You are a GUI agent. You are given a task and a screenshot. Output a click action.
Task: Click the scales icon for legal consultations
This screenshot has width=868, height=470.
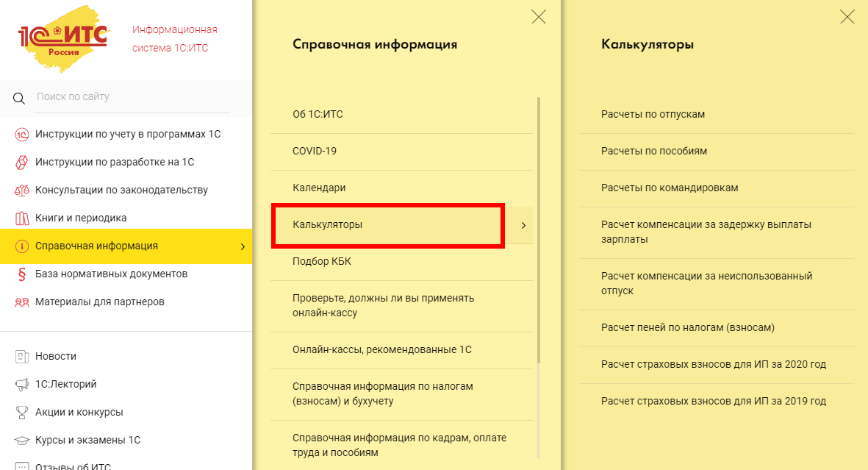point(21,190)
